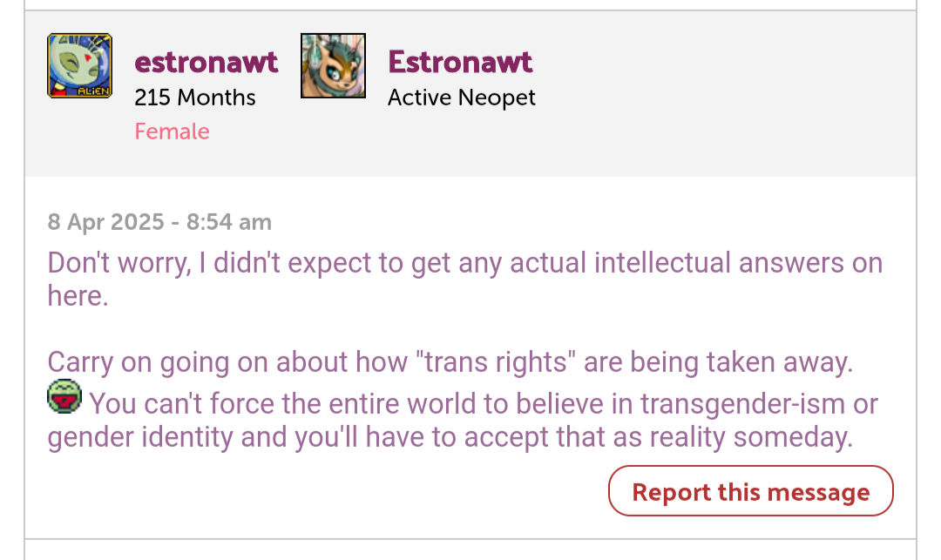941x560 pixels.
Task: Click the alien user avatar icon
Action: coord(80,66)
